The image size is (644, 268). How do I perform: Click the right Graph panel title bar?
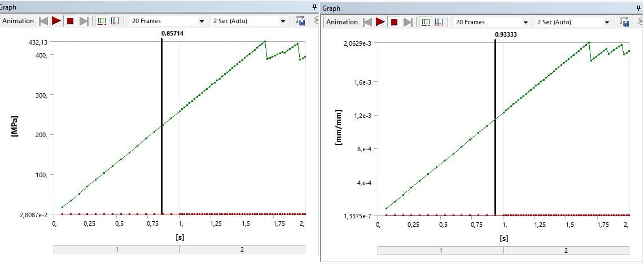(x=482, y=8)
